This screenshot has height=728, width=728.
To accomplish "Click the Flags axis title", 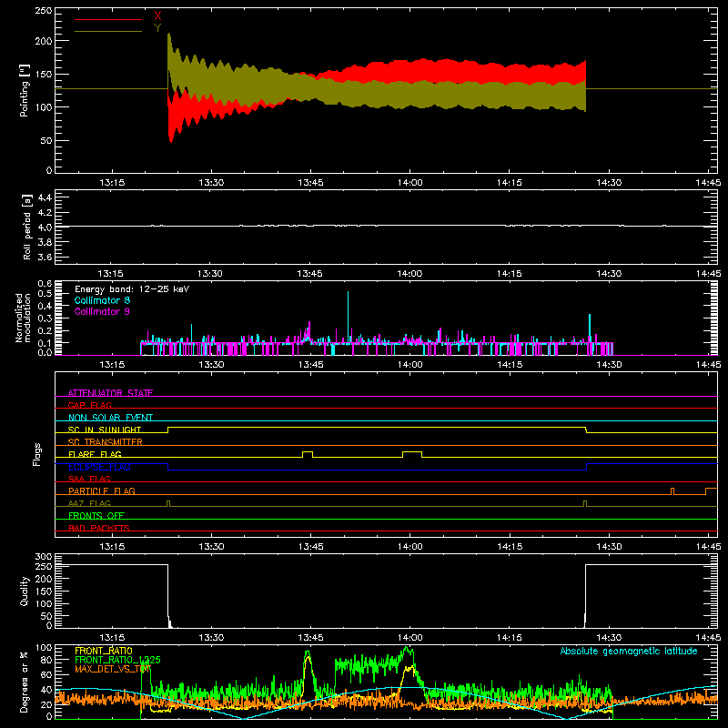I will click(37, 454).
